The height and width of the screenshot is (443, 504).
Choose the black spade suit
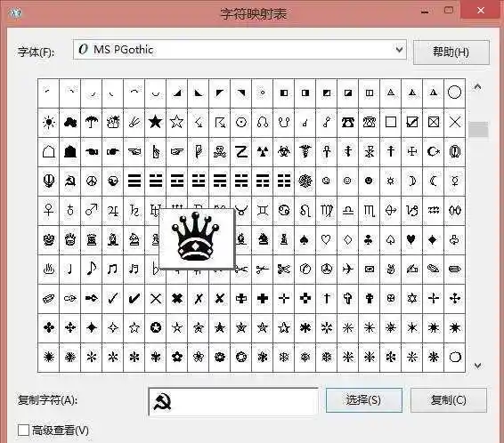tap(305, 240)
